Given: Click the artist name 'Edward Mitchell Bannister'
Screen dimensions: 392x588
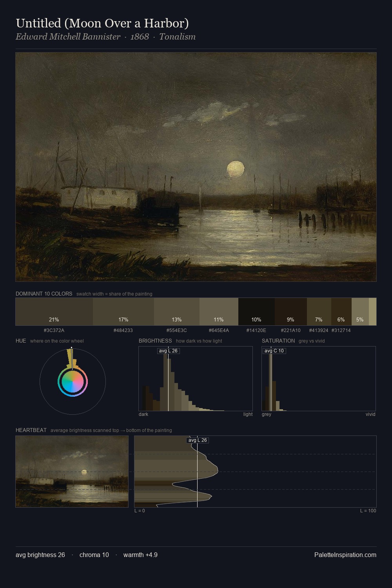Looking at the screenshot, I should tap(68, 37).
